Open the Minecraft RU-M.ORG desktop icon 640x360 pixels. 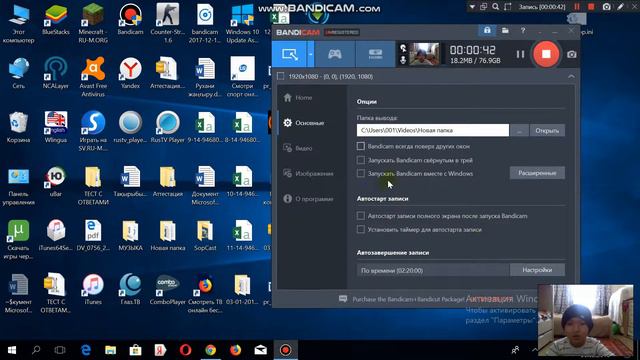93,23
